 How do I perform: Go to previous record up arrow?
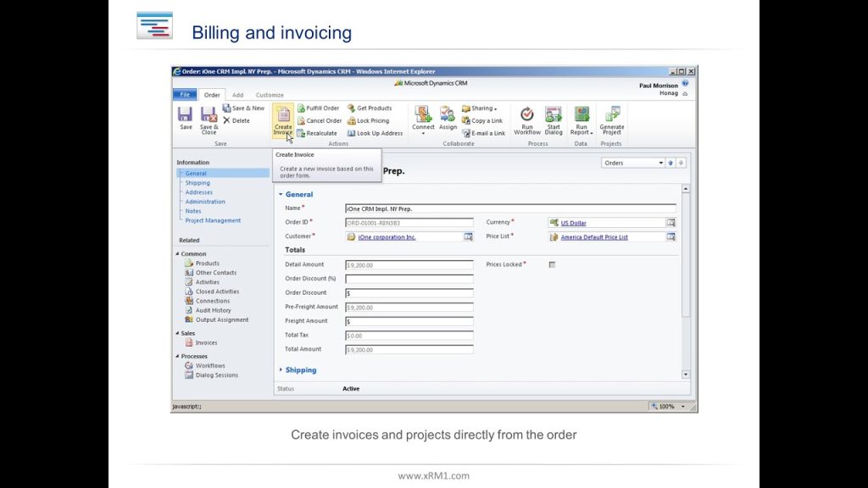pos(670,163)
